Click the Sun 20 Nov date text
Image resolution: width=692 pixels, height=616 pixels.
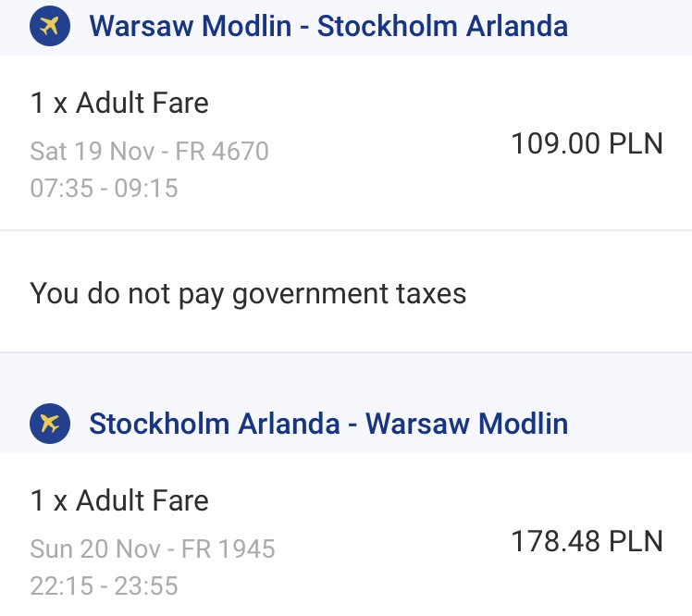click(x=95, y=548)
